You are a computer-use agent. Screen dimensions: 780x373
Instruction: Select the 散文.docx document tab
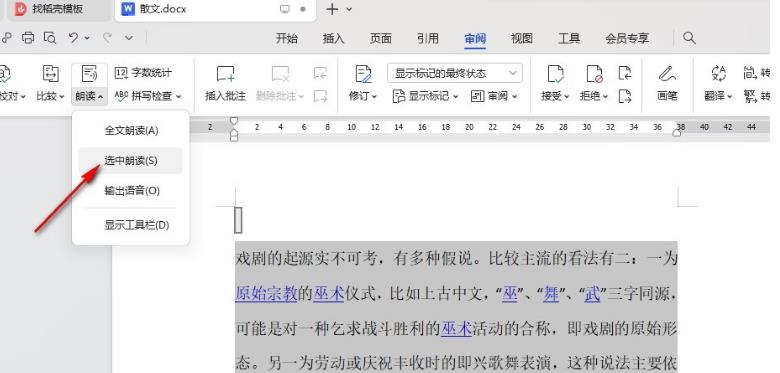[x=215, y=9]
